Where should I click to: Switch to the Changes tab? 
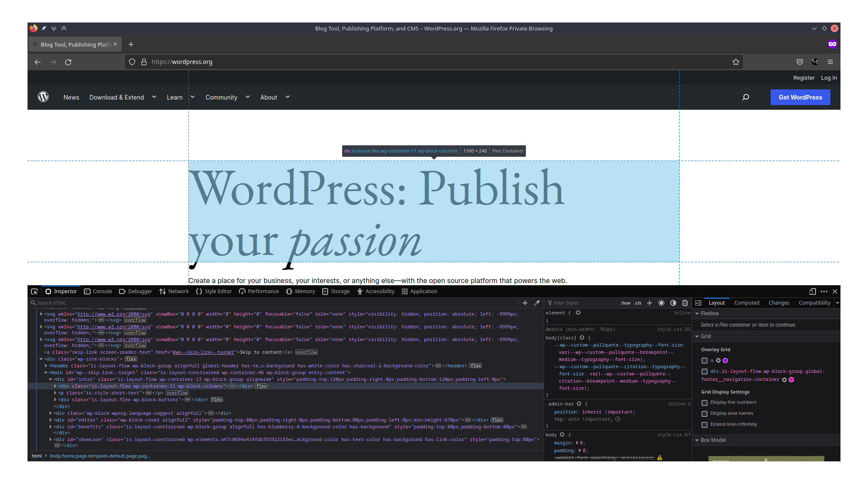[x=779, y=303]
